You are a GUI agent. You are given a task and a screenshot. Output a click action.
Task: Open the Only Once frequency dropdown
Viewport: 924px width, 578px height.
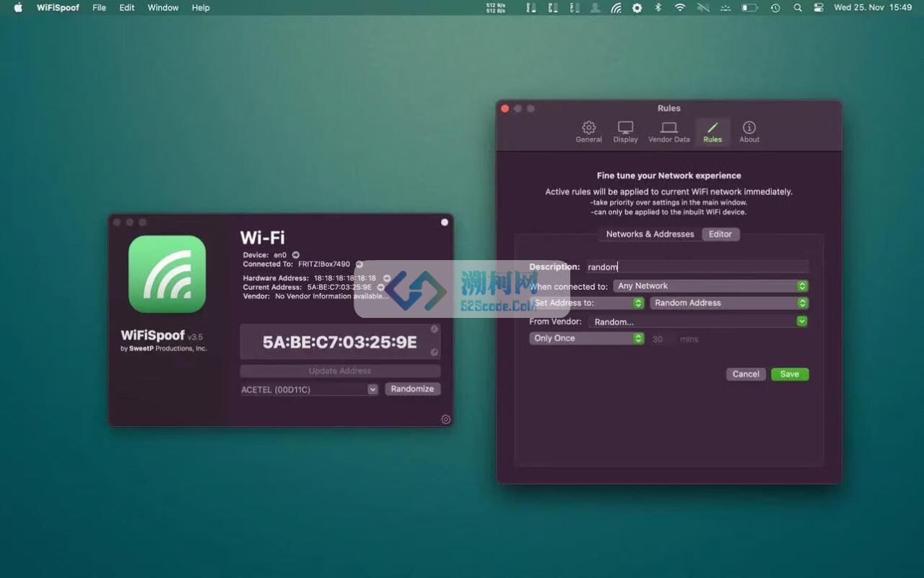(586, 338)
